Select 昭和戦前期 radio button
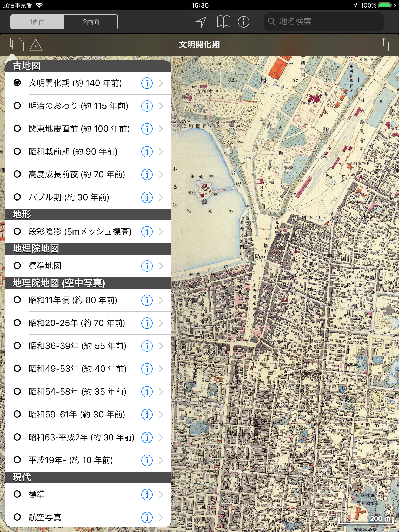This screenshot has width=399, height=532. click(x=17, y=151)
